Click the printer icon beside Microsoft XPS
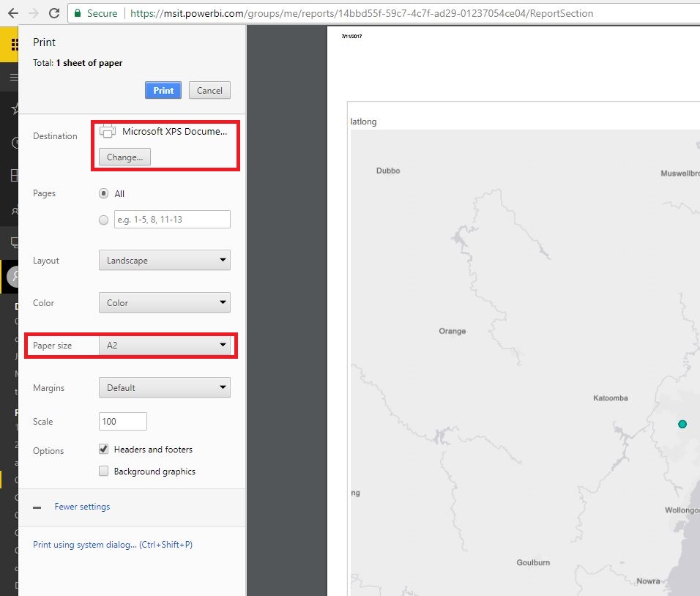Viewport: 700px width, 596px height. click(108, 131)
